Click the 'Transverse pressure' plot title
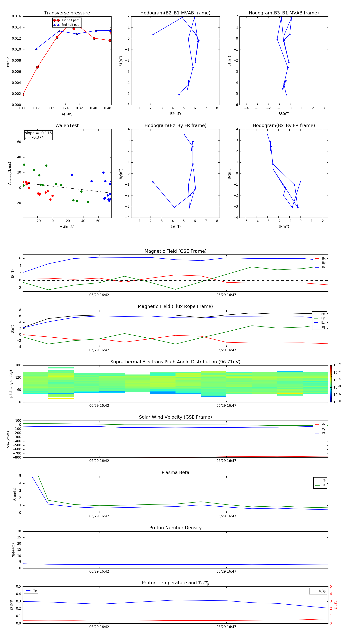This screenshot has width=351, height=644. click(x=67, y=13)
